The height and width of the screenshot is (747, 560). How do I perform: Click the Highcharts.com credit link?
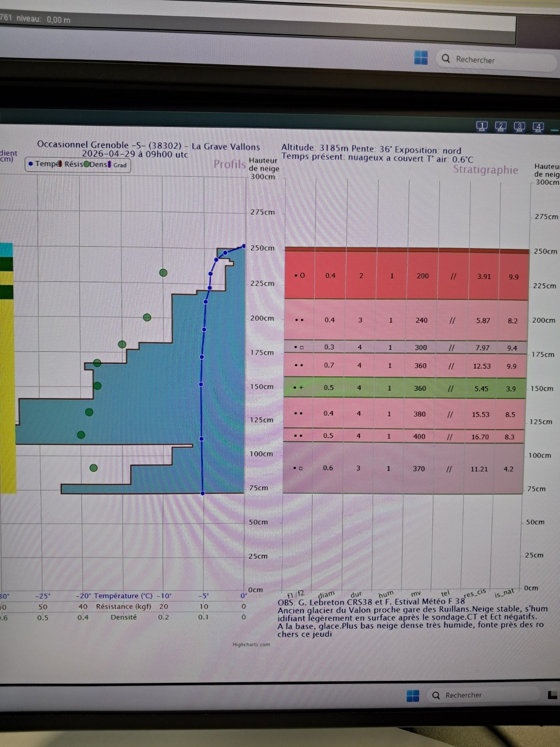[251, 645]
